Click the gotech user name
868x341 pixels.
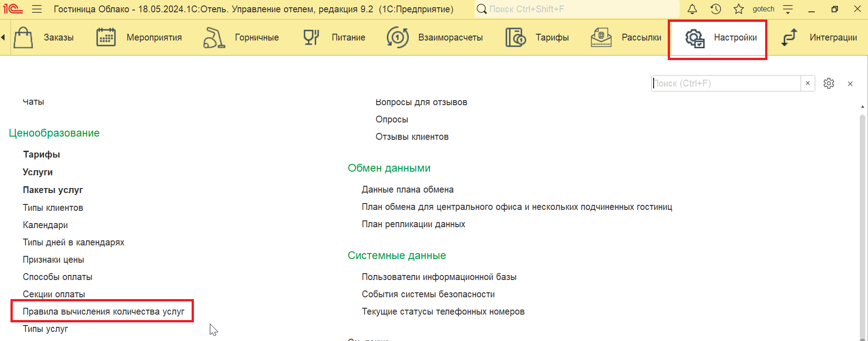click(x=763, y=9)
